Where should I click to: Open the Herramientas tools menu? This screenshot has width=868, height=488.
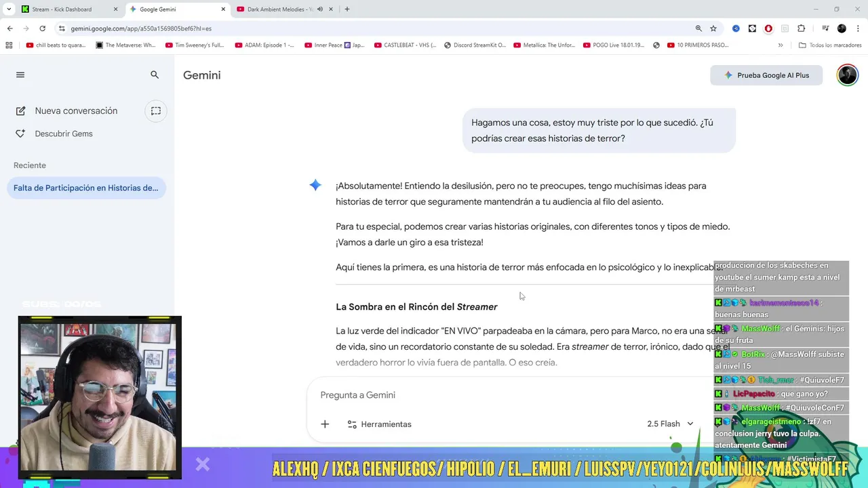[379, 424]
